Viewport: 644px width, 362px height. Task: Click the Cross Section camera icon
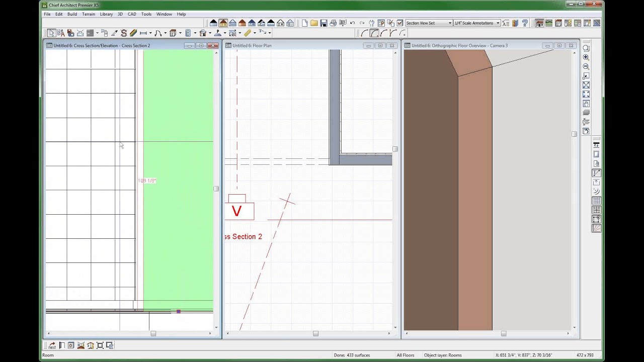pos(80,345)
